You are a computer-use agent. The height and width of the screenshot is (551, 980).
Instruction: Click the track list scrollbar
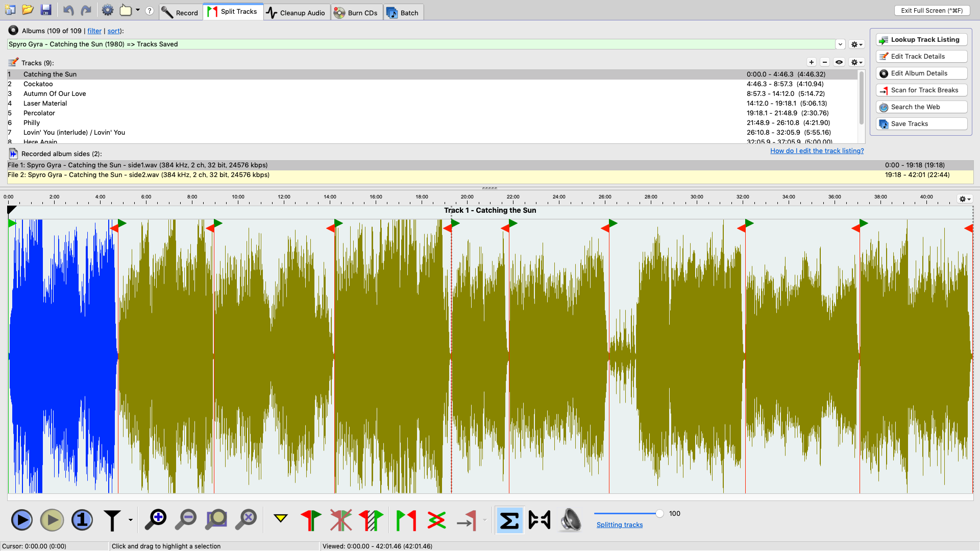862,98
